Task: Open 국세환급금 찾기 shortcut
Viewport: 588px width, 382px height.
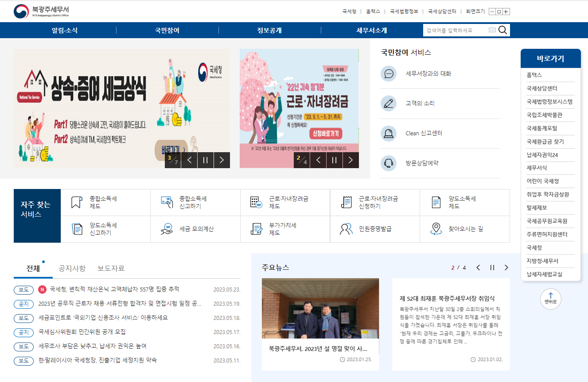Action: (x=545, y=142)
